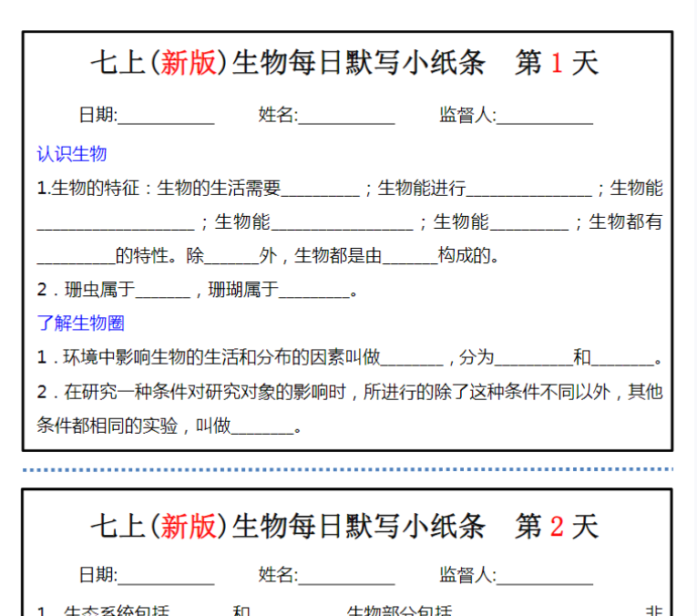The image size is (697, 616).
Task: Click the 监督人 blank on the Day 2 slip
Action: (x=544, y=576)
